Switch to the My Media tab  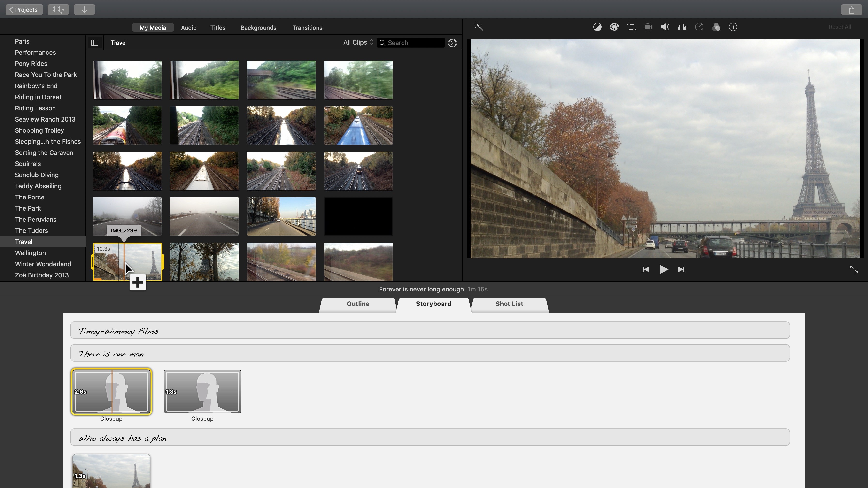[x=153, y=28]
